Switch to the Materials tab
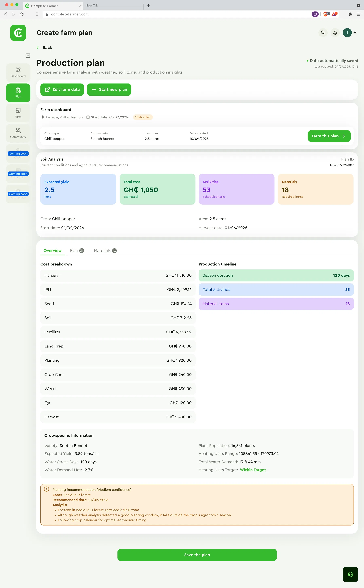This screenshot has height=588, width=364. click(105, 250)
